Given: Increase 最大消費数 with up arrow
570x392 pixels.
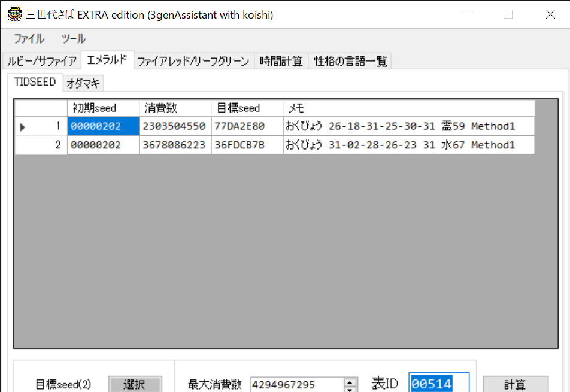Looking at the screenshot, I should pyautogui.click(x=350, y=382).
